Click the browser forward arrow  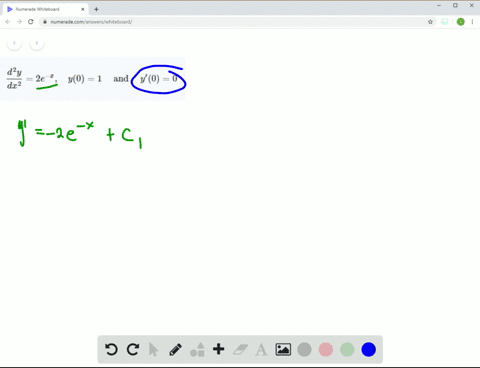click(x=19, y=22)
